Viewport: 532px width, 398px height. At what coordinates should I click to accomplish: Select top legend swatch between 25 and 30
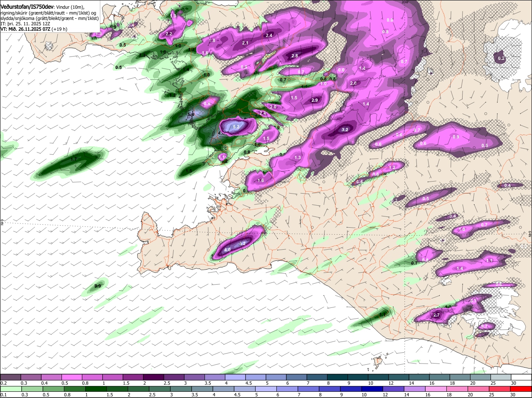point(501,377)
